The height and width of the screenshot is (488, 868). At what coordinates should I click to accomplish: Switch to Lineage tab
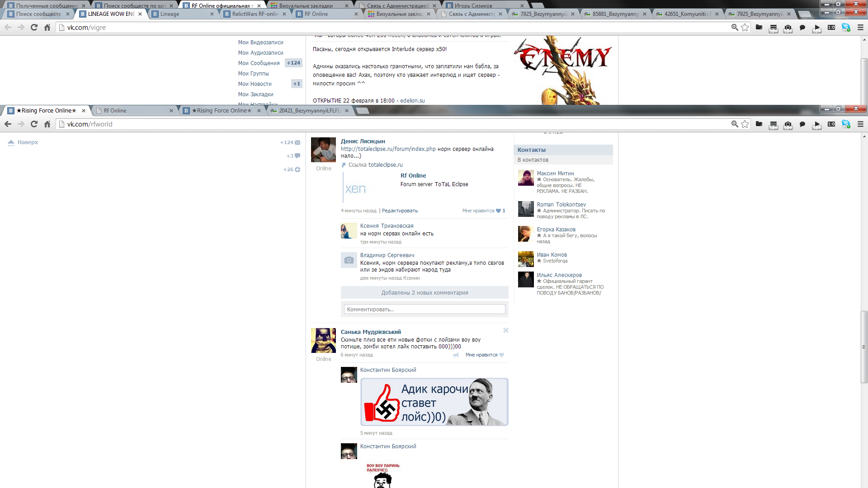[183, 14]
